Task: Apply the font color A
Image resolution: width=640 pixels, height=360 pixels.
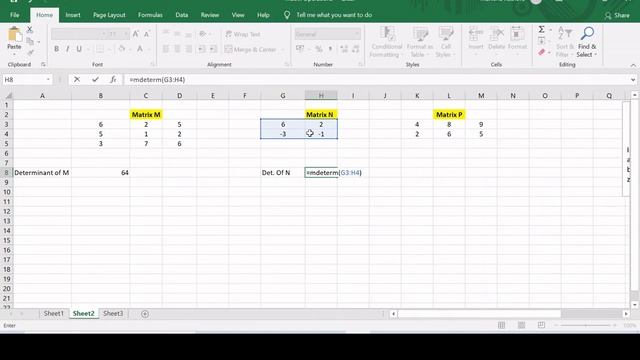Action: coord(140,49)
